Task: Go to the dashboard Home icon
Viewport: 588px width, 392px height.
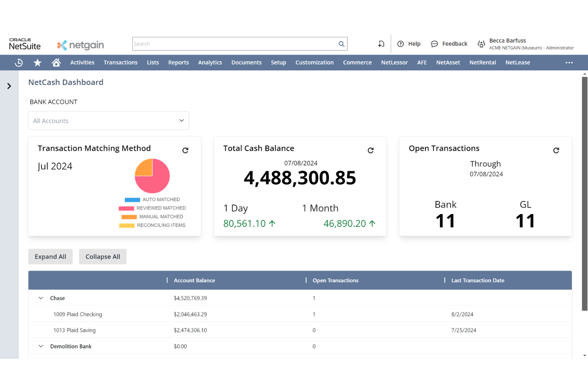Action: (x=56, y=62)
